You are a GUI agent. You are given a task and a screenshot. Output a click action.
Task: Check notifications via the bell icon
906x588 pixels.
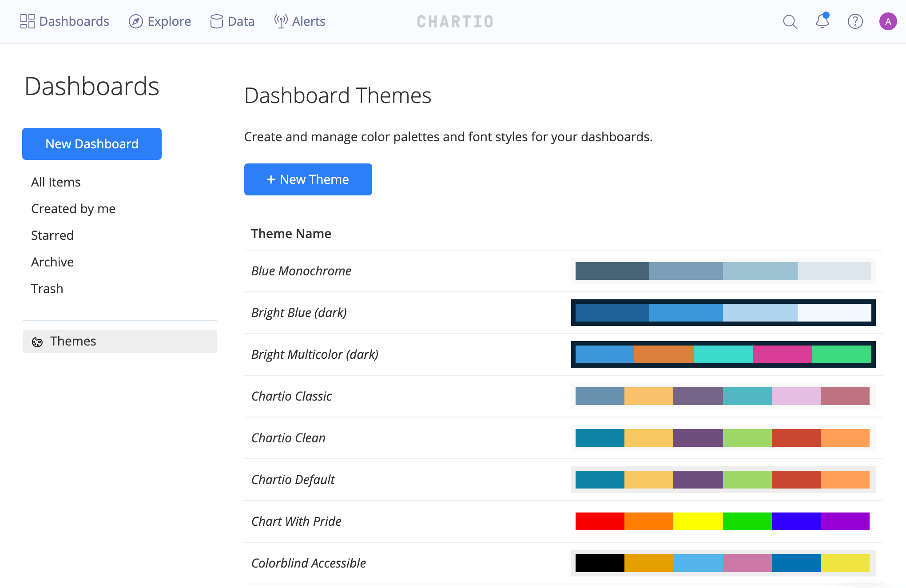click(x=822, y=21)
